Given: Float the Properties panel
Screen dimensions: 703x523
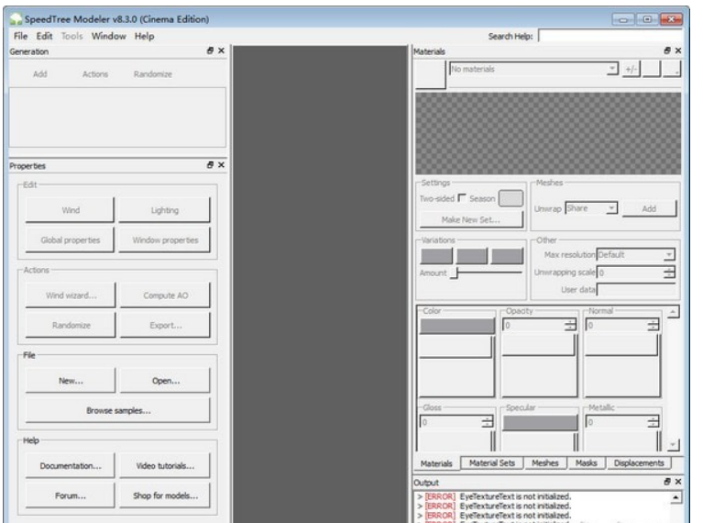Looking at the screenshot, I should (x=210, y=165).
